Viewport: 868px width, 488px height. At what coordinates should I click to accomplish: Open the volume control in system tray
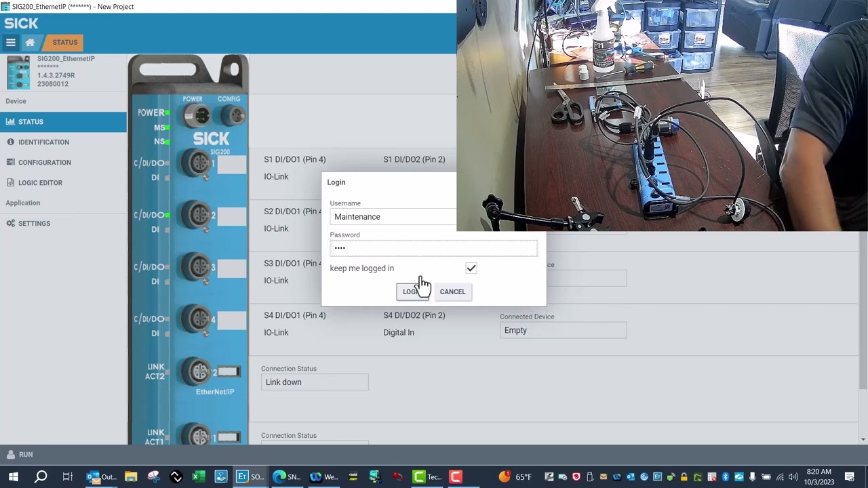pos(793,476)
